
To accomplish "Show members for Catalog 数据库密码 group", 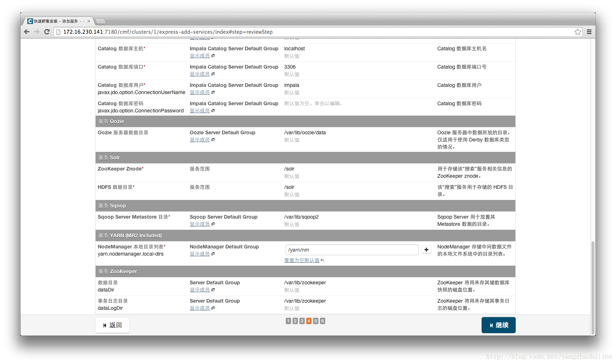I will click(200, 111).
